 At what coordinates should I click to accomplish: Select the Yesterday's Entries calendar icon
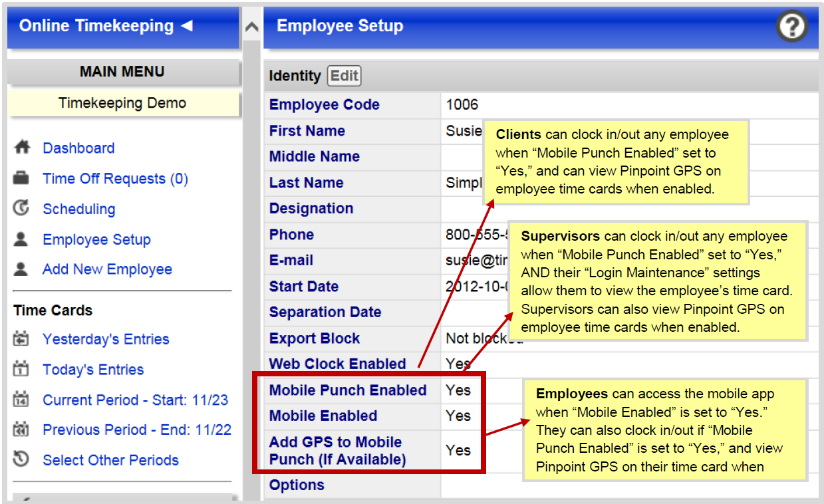click(21, 338)
